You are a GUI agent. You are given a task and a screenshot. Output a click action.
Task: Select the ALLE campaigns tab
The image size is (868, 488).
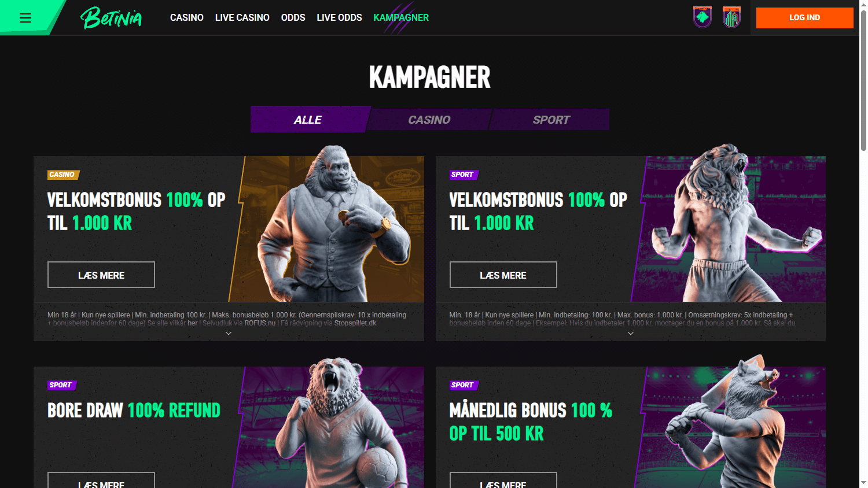coord(308,120)
